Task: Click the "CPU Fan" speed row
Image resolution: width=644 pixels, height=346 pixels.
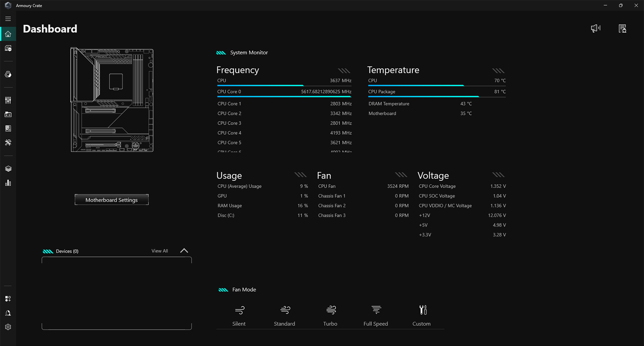Action: 363,186
